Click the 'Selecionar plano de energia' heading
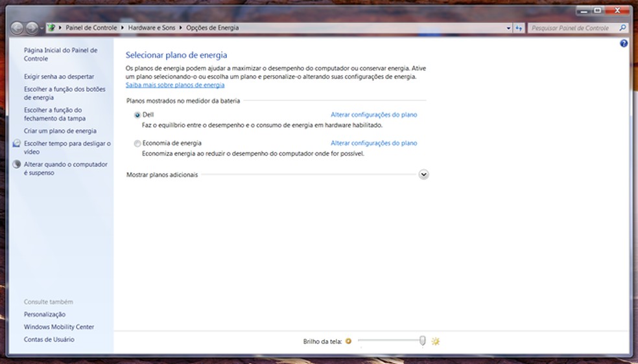This screenshot has height=364, width=638. 176,55
